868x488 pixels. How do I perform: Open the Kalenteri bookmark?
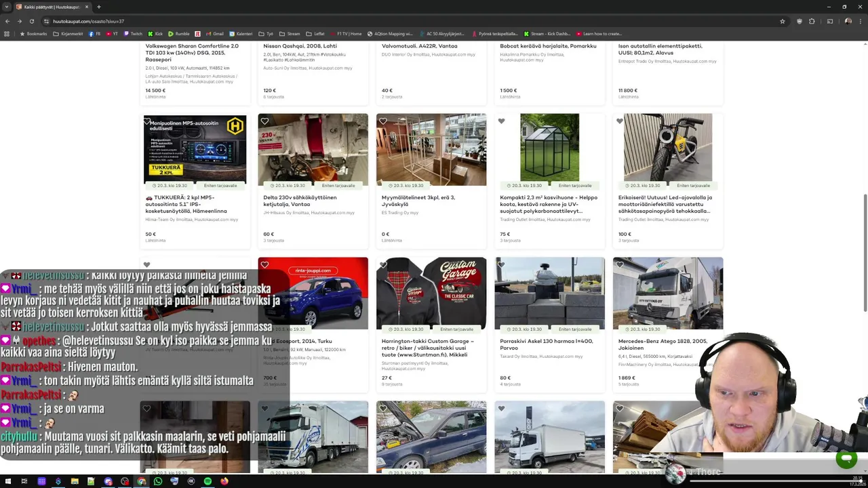pos(241,33)
